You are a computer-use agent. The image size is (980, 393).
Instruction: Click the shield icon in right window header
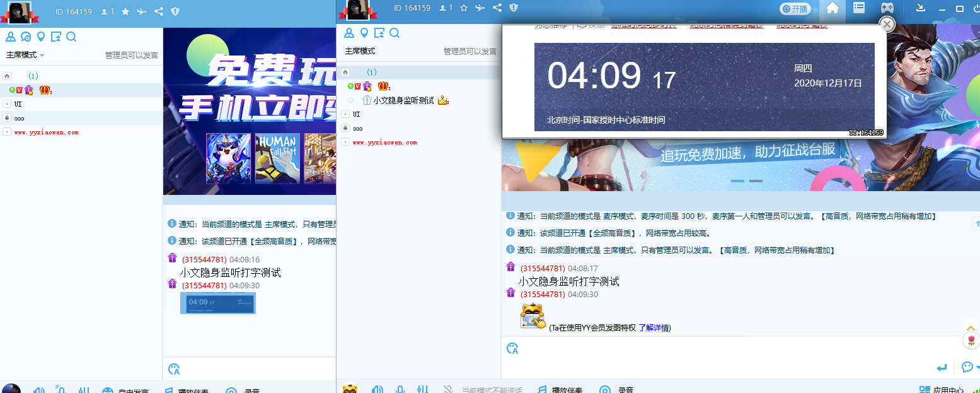tap(514, 8)
